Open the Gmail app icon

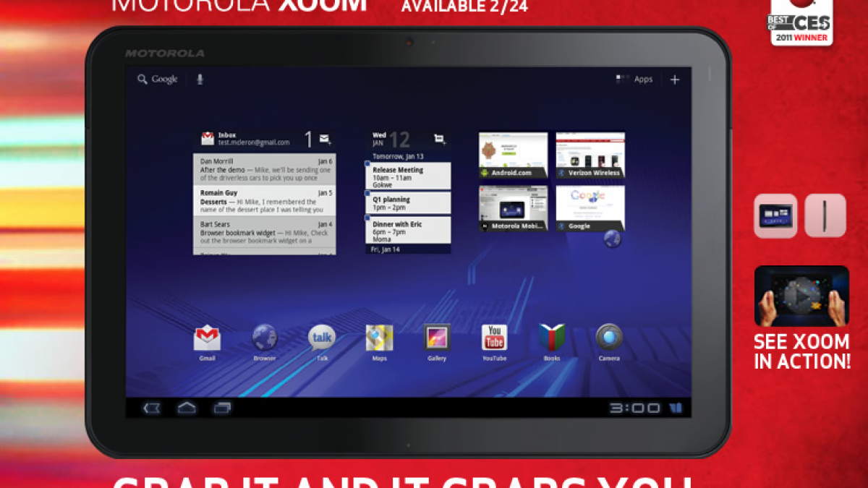click(207, 338)
